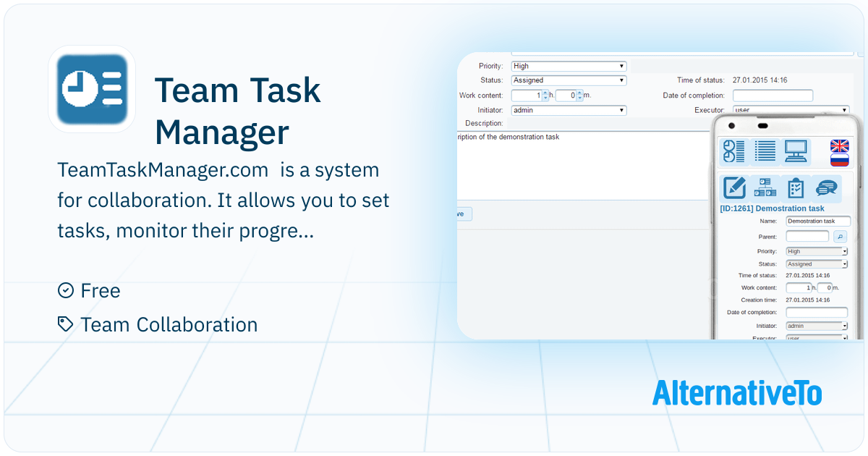The image size is (868, 456).
Task: Click the phone Date of completion field
Action: 817,312
